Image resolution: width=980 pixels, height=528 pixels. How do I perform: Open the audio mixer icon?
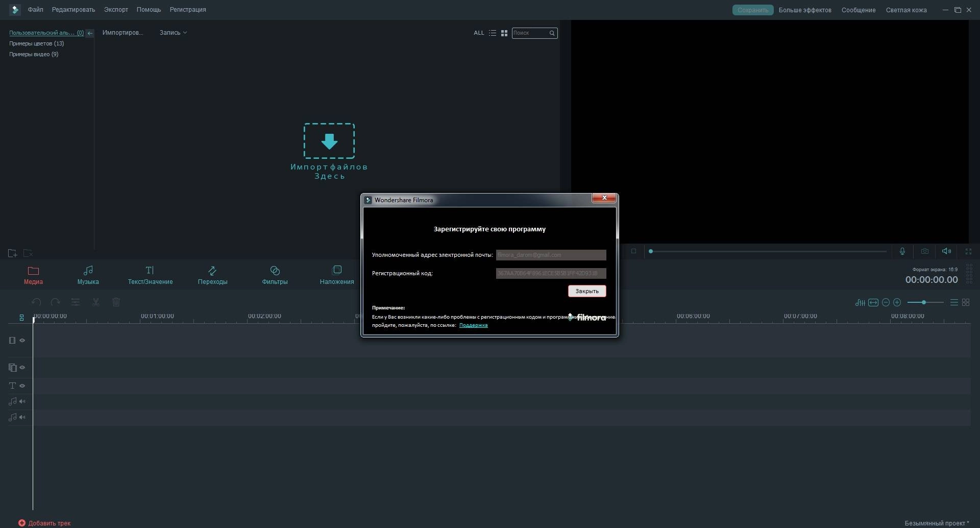(860, 302)
